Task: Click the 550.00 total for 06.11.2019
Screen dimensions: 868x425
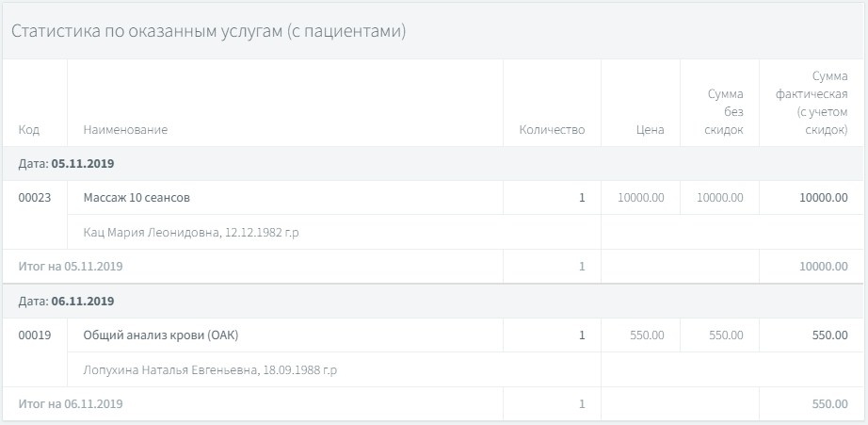Action: coord(829,404)
